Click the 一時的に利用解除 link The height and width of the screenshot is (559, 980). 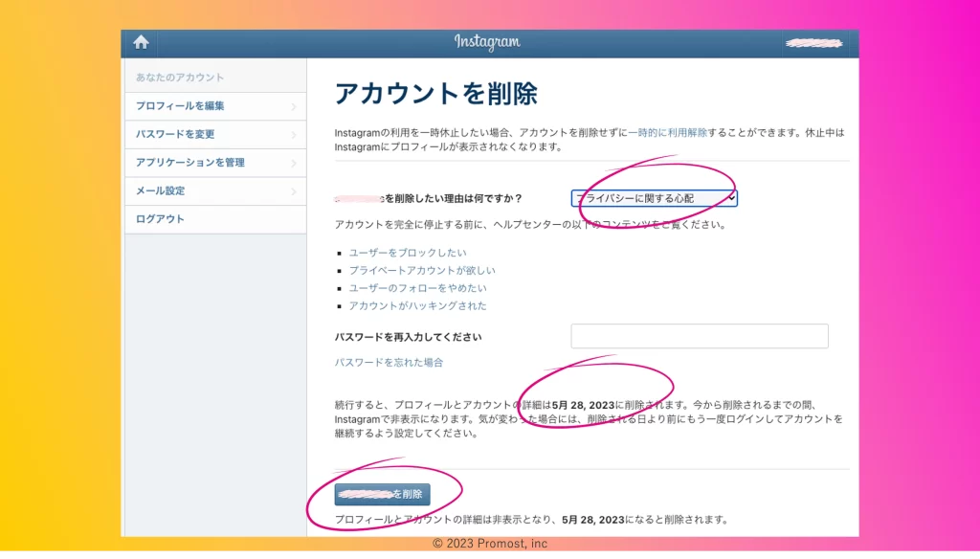(x=668, y=133)
